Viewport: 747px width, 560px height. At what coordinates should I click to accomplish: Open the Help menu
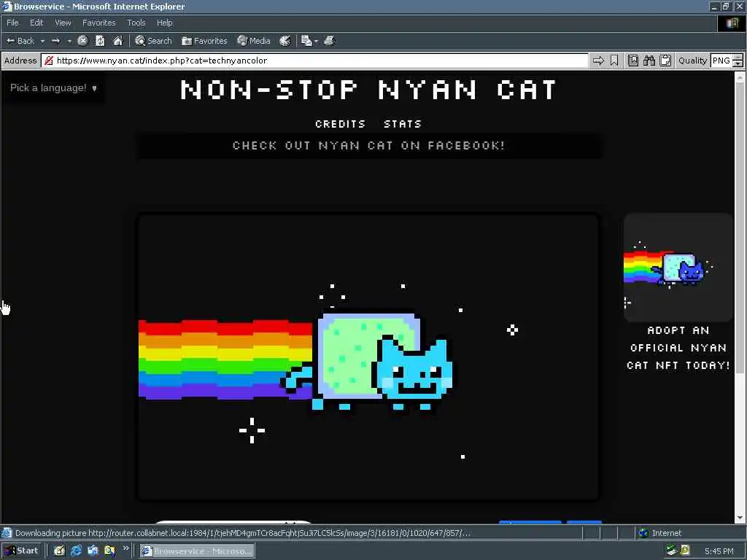click(164, 23)
